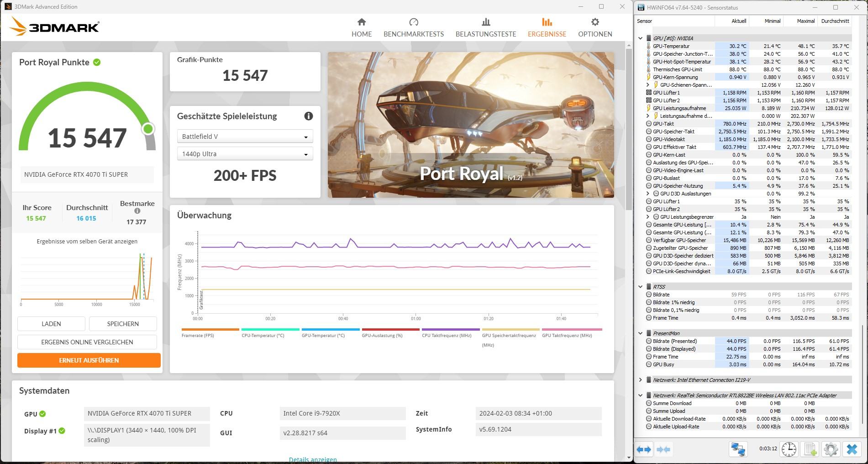Image resolution: width=868 pixels, height=464 pixels.
Task: Start logging with HWiNFO sheet-plus icon
Action: (810, 449)
